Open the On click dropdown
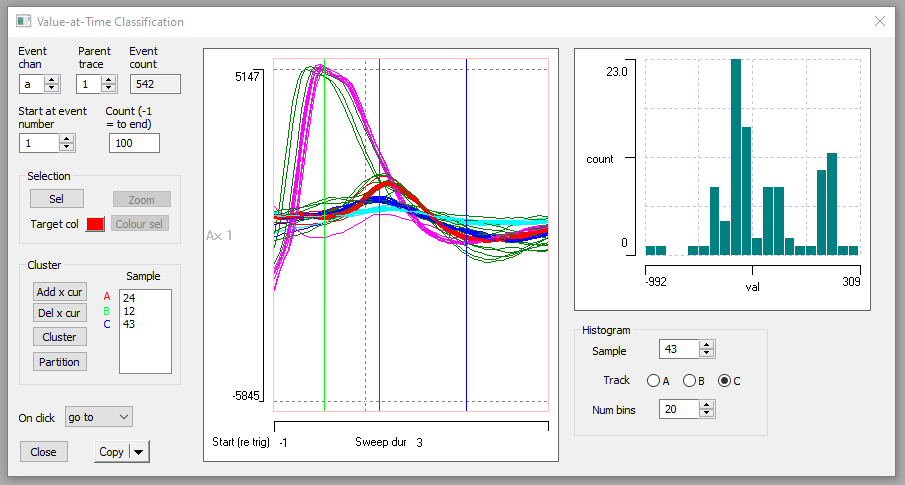 98,416
